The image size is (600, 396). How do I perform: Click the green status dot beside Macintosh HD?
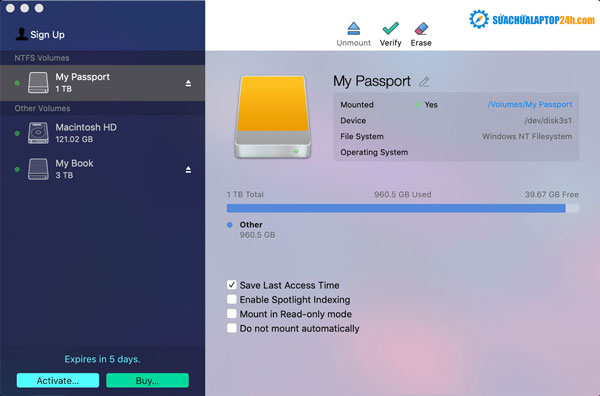pos(17,133)
